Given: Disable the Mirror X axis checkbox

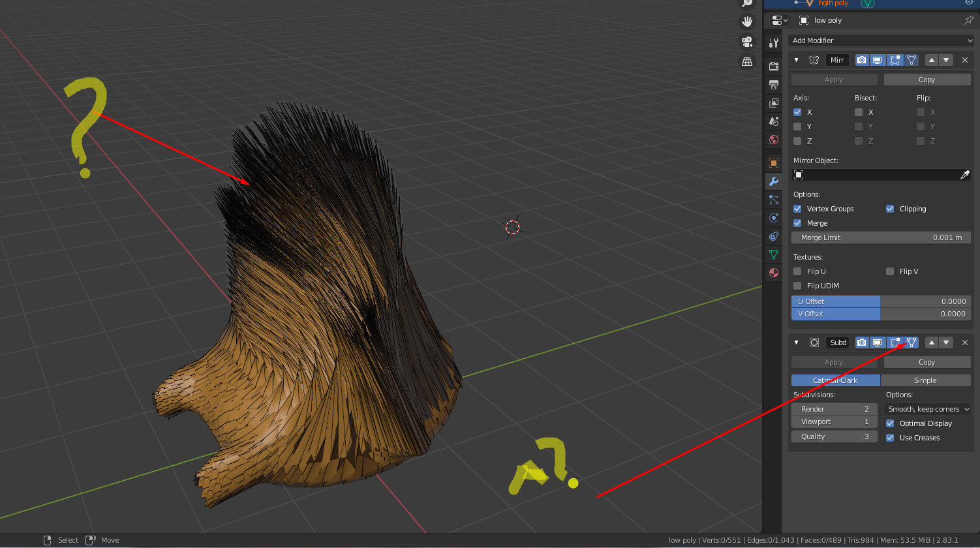Looking at the screenshot, I should pyautogui.click(x=797, y=112).
